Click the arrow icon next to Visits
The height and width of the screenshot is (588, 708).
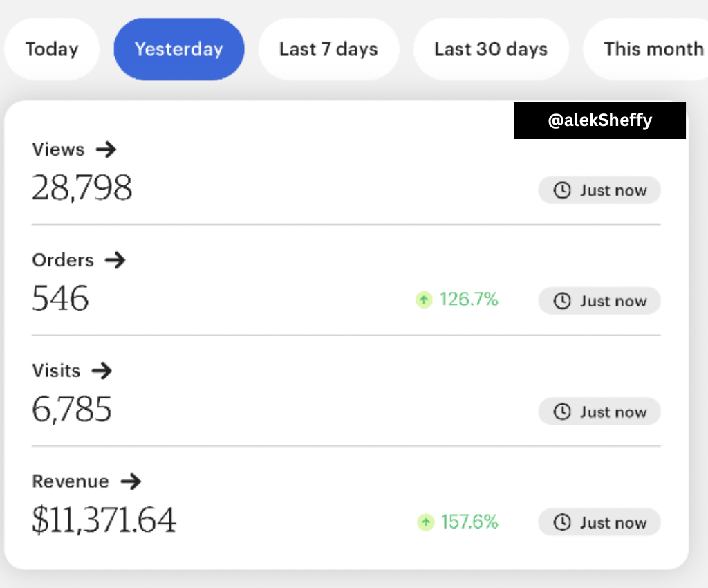[102, 371]
